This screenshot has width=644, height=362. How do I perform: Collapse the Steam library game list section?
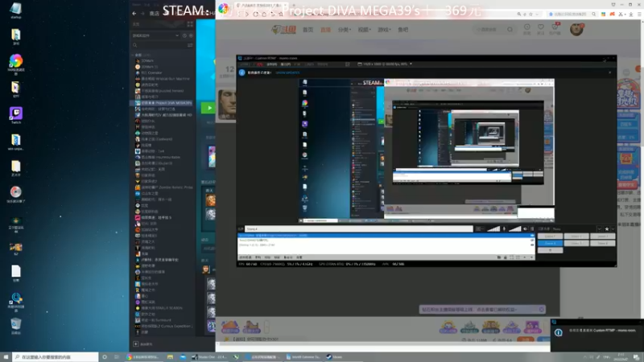coord(133,55)
